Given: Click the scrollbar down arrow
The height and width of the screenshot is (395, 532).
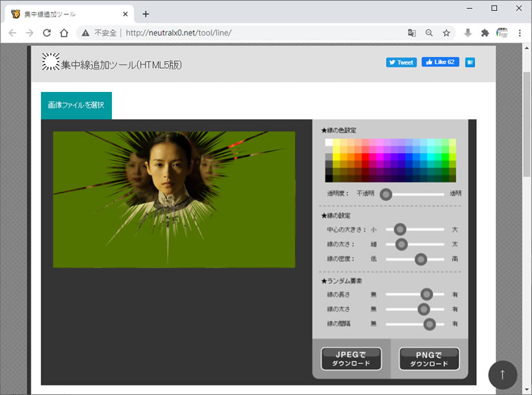Looking at the screenshot, I should (527, 390).
